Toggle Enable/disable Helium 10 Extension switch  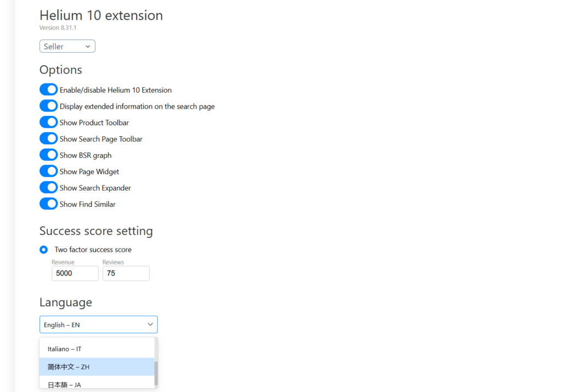point(48,89)
